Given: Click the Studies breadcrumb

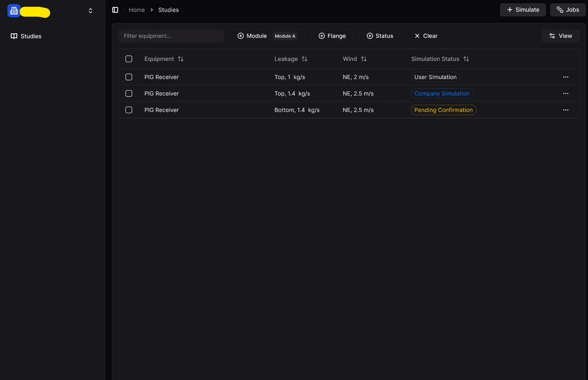Looking at the screenshot, I should click(x=169, y=10).
